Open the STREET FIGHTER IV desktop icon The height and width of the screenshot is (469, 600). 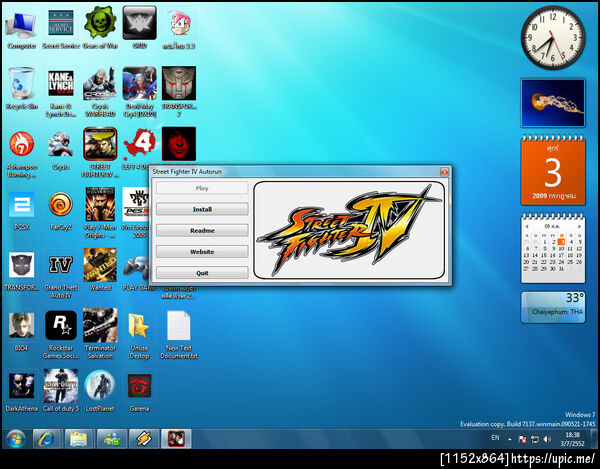[100, 152]
